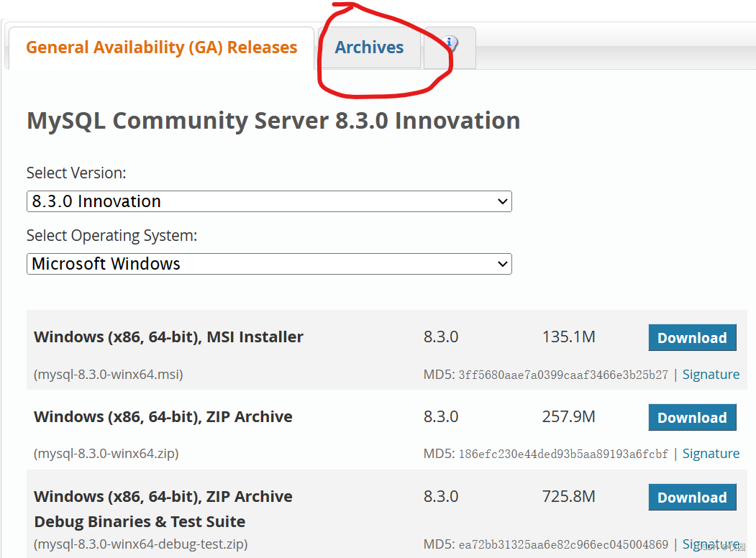756x558 pixels.
Task: Click the file name (mysql-8.3.0-winx64.msi)
Action: 109,375
